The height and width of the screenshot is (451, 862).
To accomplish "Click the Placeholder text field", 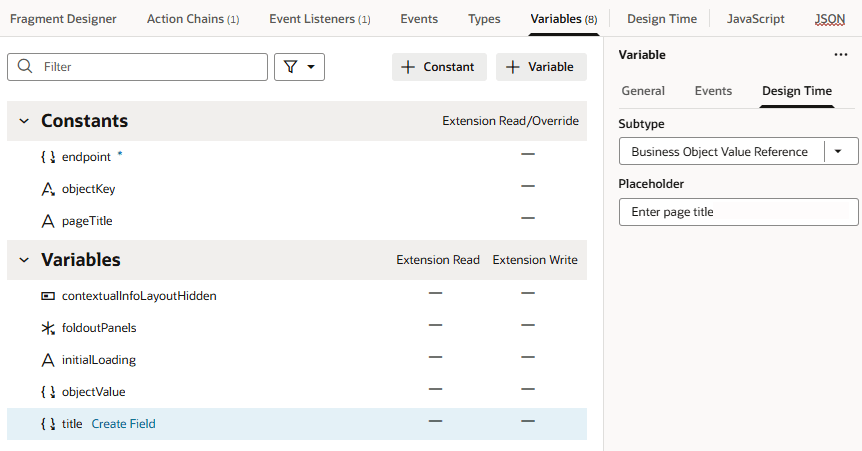I will (x=738, y=212).
